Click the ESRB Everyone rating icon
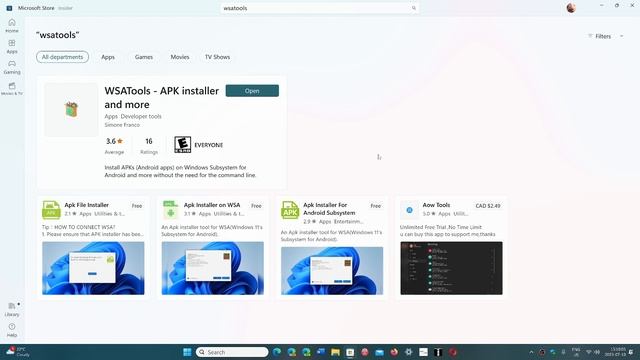This screenshot has width=640, height=360. 182,145
